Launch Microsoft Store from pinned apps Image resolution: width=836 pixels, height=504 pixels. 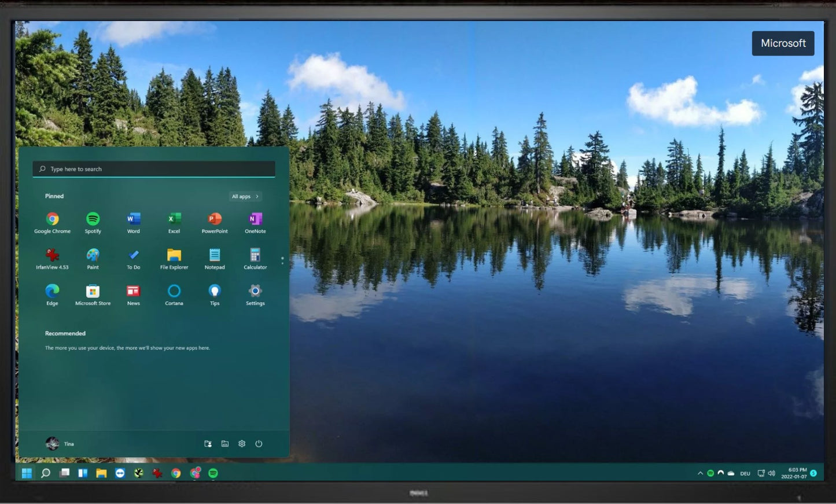pos(93,291)
